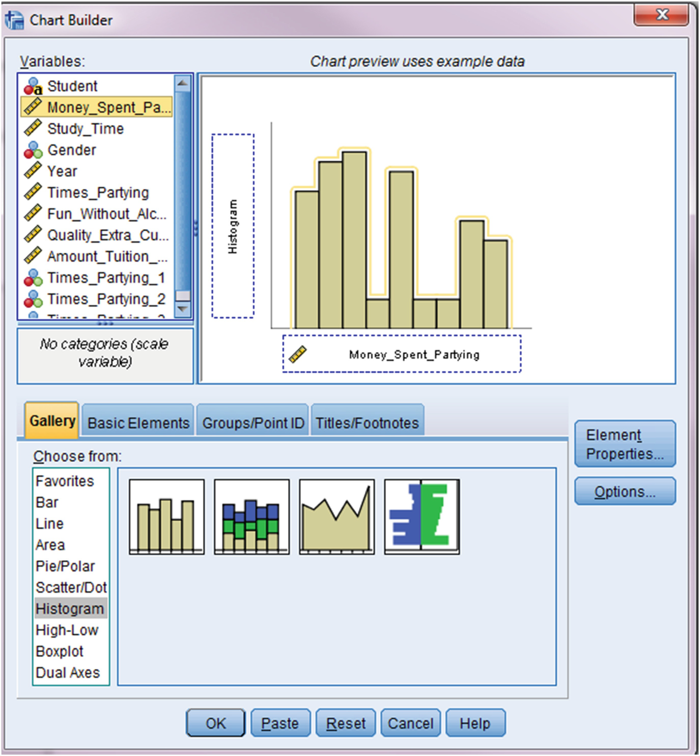Click the scale ruler icon beside Quality_Extra_Cu...
700x756 pixels.
pos(33,235)
